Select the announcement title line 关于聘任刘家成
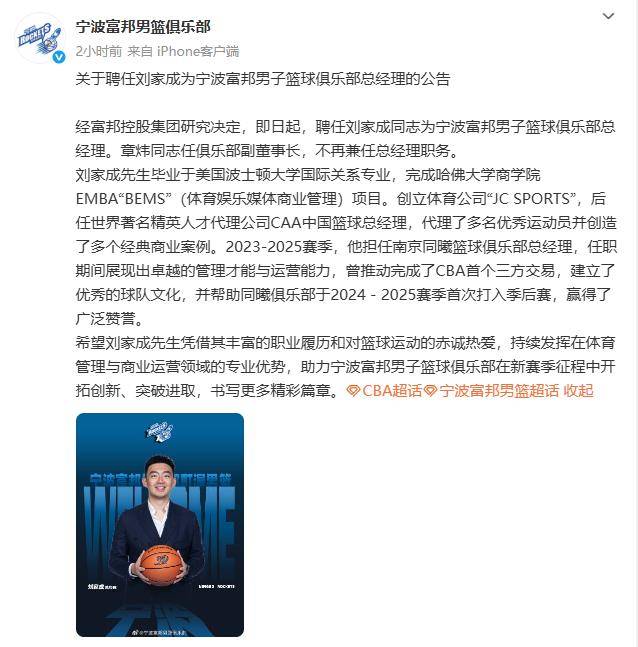 tap(262, 78)
